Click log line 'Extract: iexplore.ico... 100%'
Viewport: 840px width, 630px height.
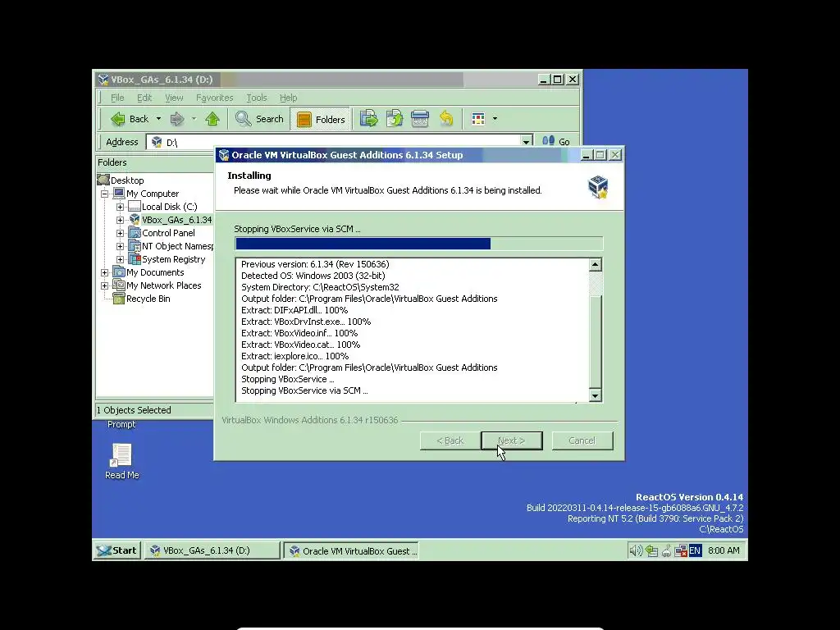[294, 356]
